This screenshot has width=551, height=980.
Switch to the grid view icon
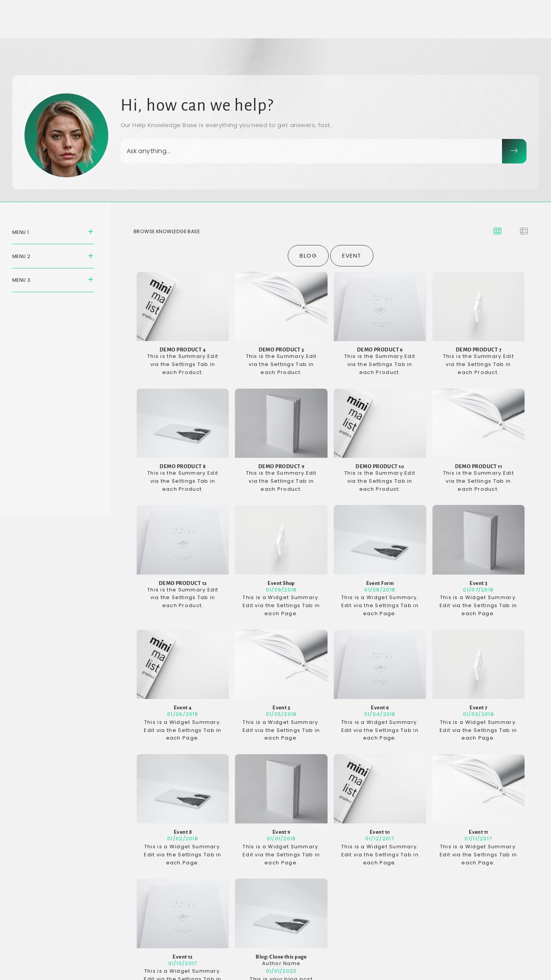coord(497,231)
